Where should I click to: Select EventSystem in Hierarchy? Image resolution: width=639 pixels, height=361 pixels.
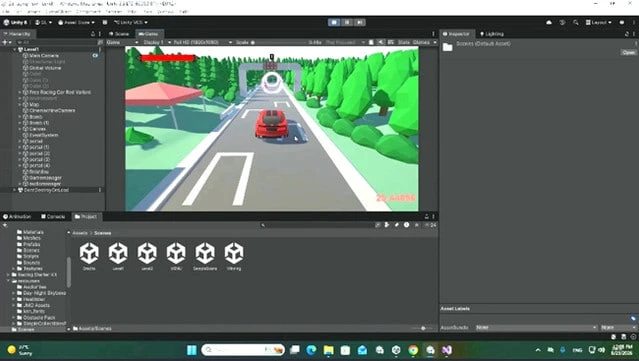point(44,135)
